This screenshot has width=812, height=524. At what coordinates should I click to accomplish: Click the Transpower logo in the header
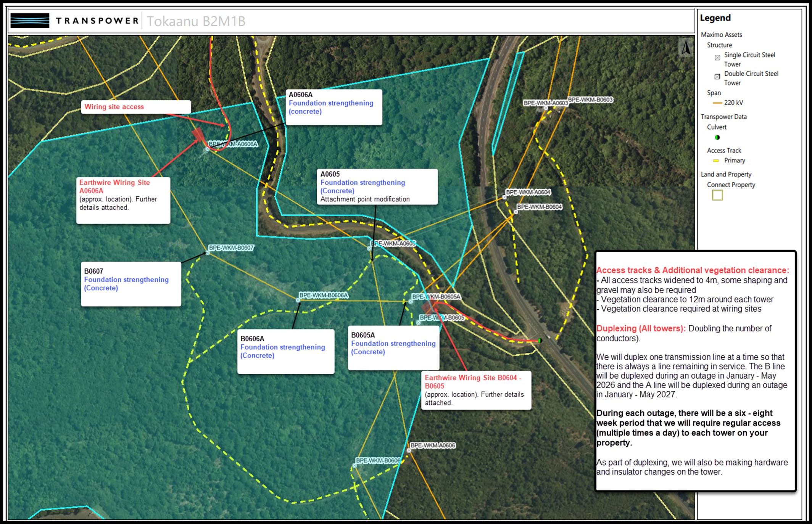pyautogui.click(x=30, y=21)
